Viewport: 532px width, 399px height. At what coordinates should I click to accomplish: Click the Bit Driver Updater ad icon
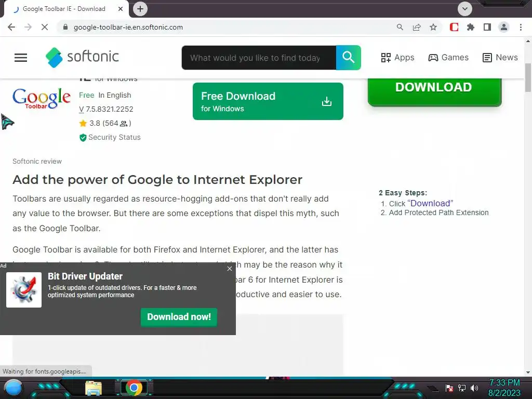coord(24,290)
